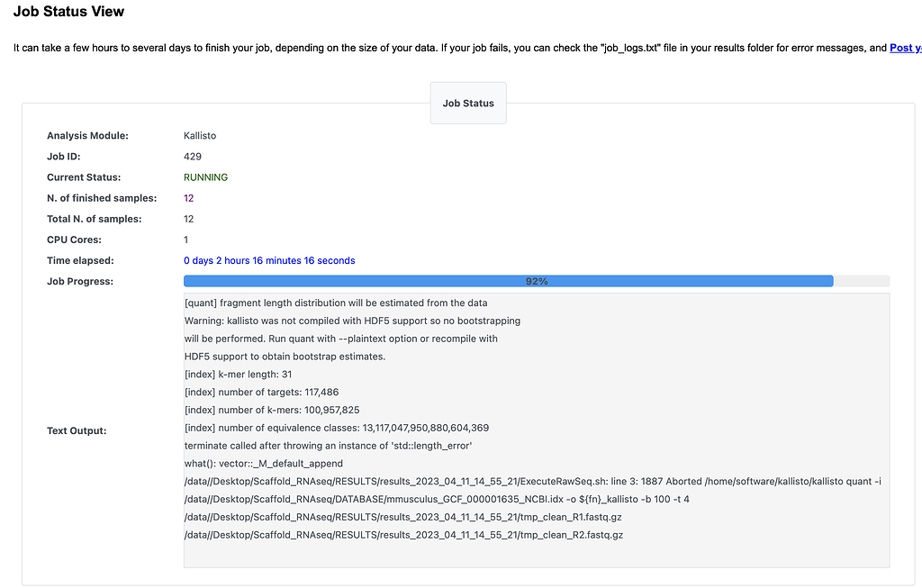Click the finished samples count link showing 12
This screenshot has width=922, height=588.
(190, 197)
